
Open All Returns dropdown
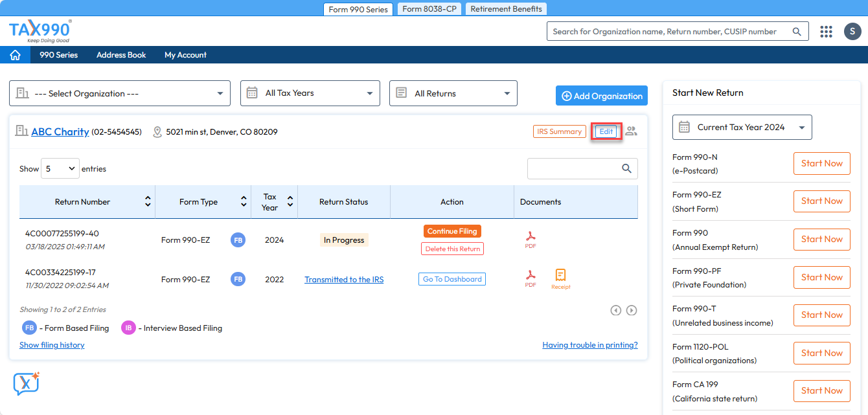click(x=453, y=93)
